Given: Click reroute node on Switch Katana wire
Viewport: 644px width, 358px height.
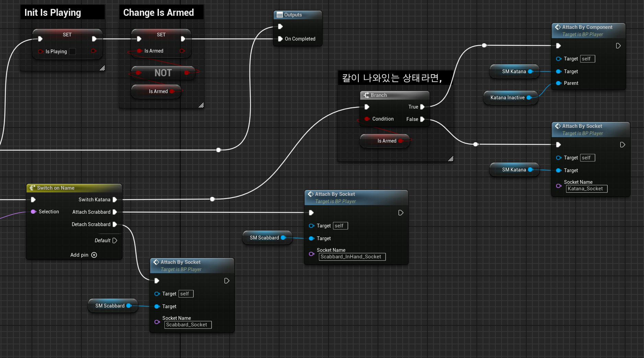Looking at the screenshot, I should [x=212, y=199].
